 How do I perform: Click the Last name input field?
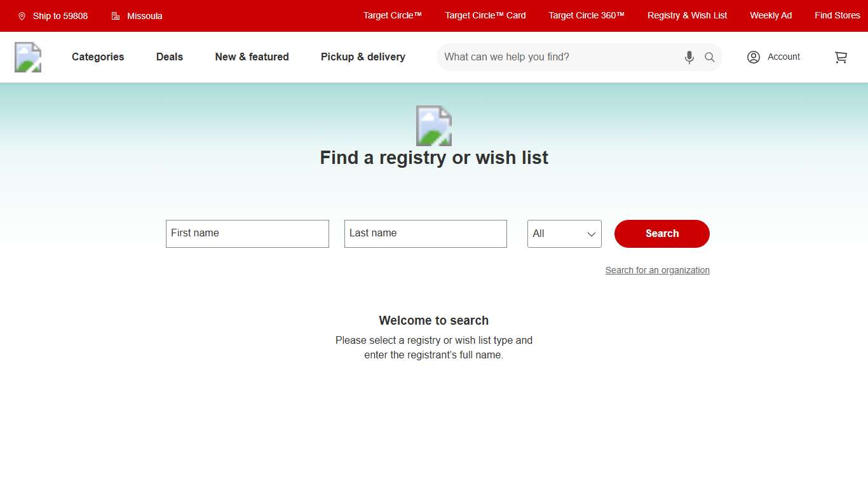(425, 233)
